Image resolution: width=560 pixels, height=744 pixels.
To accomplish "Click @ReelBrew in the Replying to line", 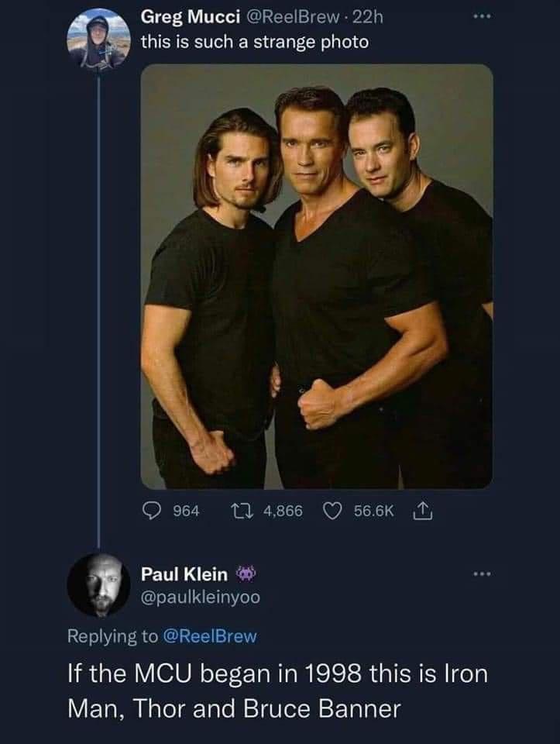I will coord(206,636).
